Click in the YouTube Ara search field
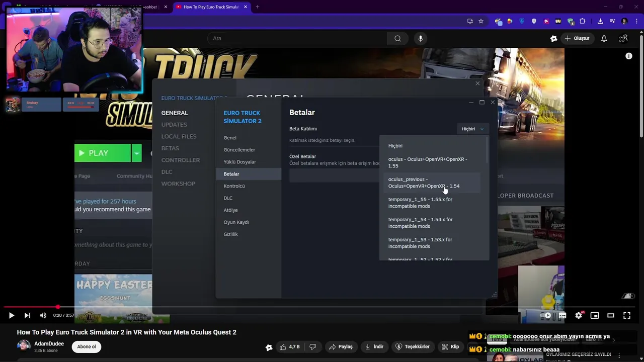 (x=297, y=38)
